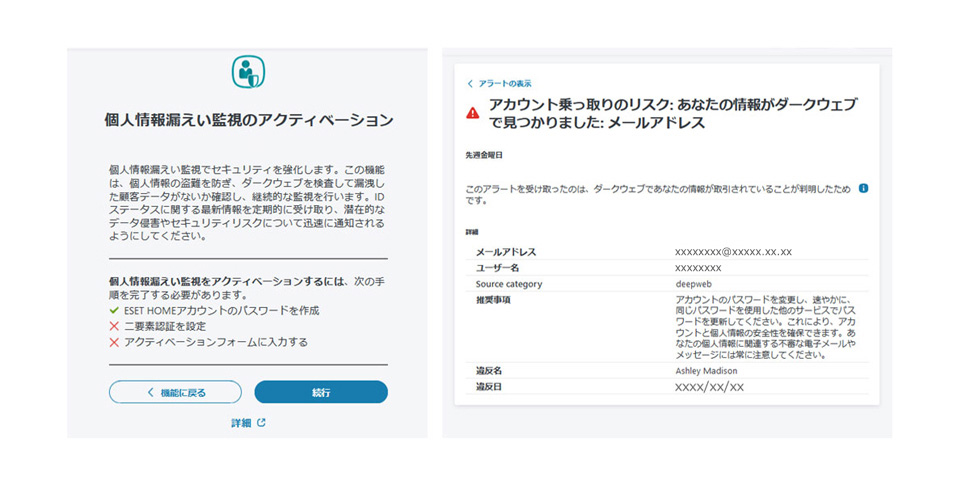Click the Source category row label

[509, 285]
